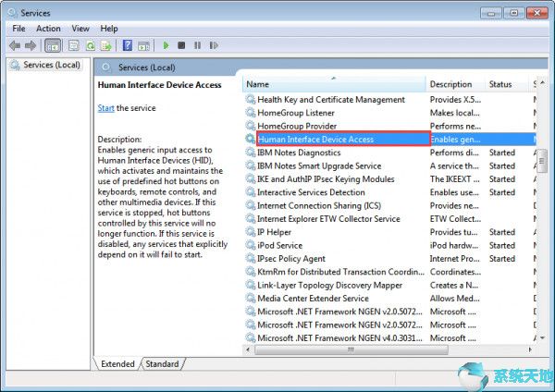Image resolution: width=555 pixels, height=392 pixels.
Task: Select the iPod Service row
Action: [x=279, y=246]
